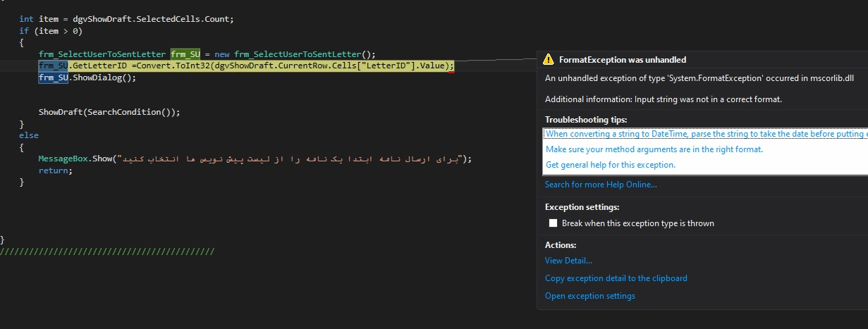Click the 'Troubleshooting tips:' heading

click(x=586, y=120)
